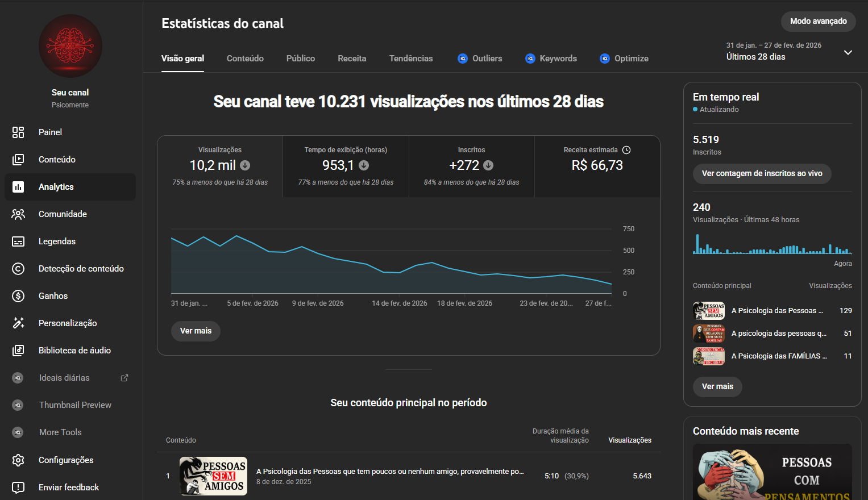Click the Outliers tab badge icon

[463, 59]
